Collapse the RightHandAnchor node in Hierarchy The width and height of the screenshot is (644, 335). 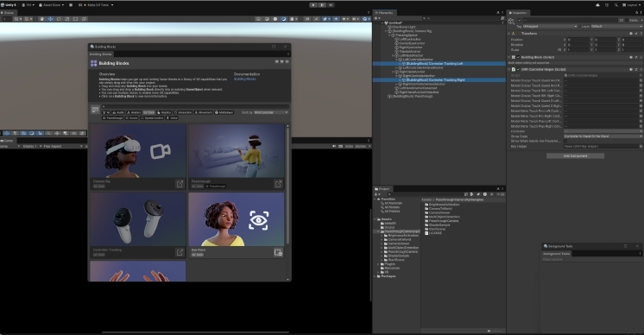point(394,72)
